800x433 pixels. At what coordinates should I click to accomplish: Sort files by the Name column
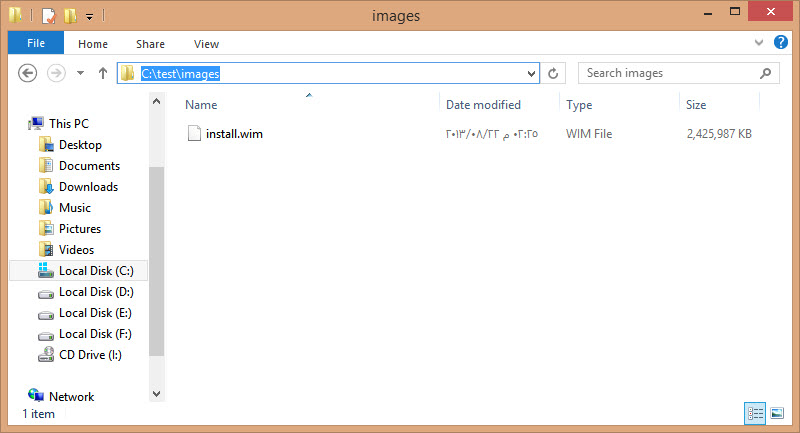(x=201, y=105)
